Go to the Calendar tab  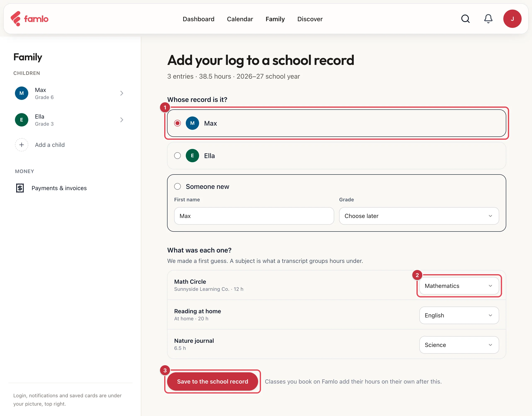(240, 19)
